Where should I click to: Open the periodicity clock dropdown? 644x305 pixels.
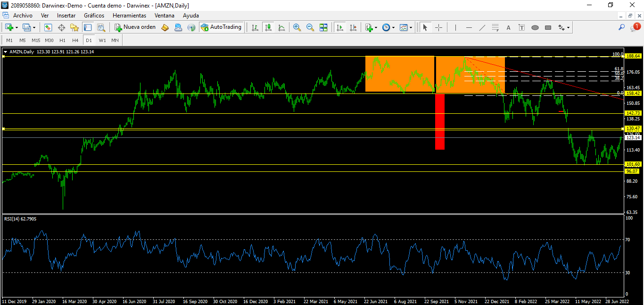click(393, 27)
